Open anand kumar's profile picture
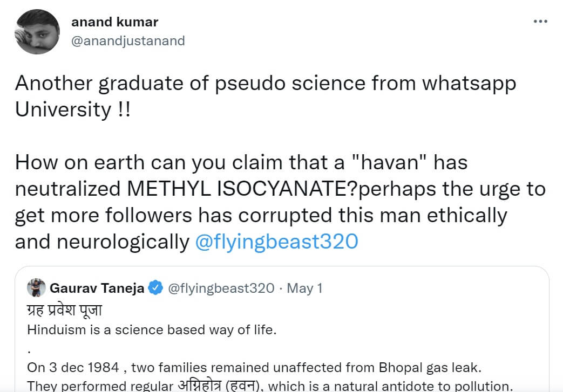This screenshot has height=392, width=563. (37, 32)
